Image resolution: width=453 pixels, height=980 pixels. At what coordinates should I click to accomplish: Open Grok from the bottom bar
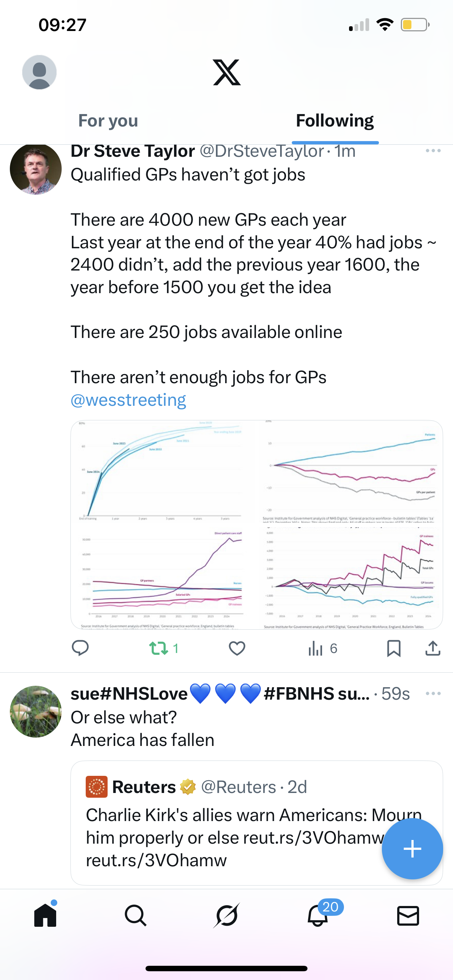226,915
